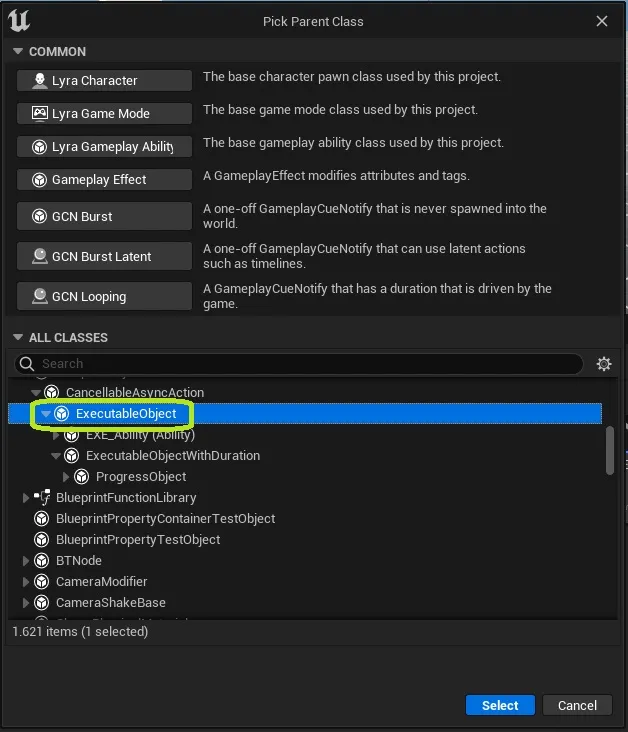Expand the CameraShakeBase tree node

[26, 603]
